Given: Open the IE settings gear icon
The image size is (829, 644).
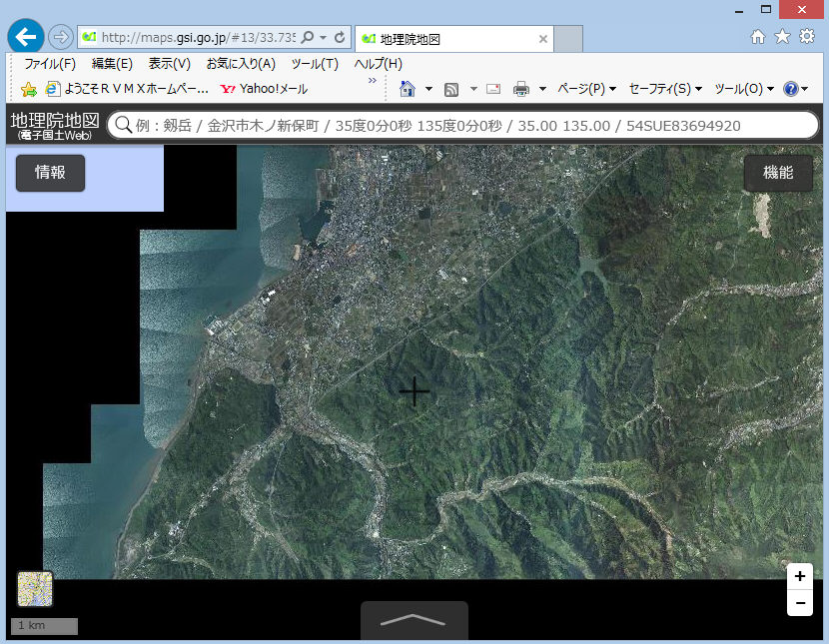Looking at the screenshot, I should click(806, 37).
